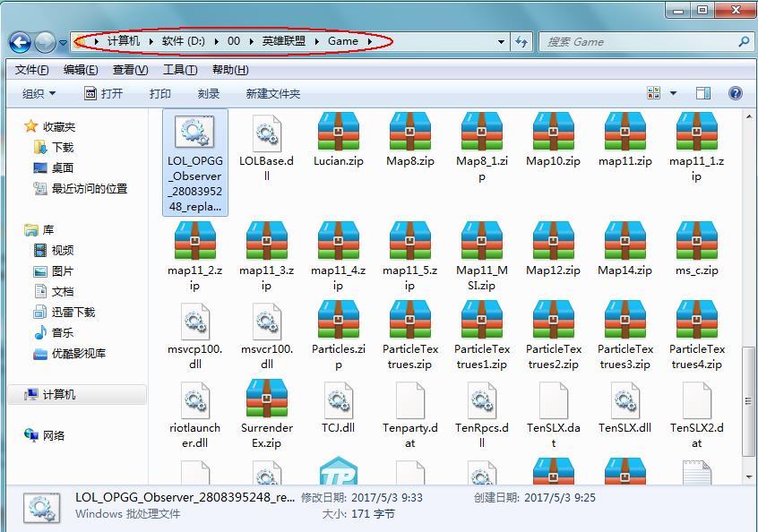Screen dimensions: 758x532
Task: Open the 查看(V) menu
Action: coord(131,70)
